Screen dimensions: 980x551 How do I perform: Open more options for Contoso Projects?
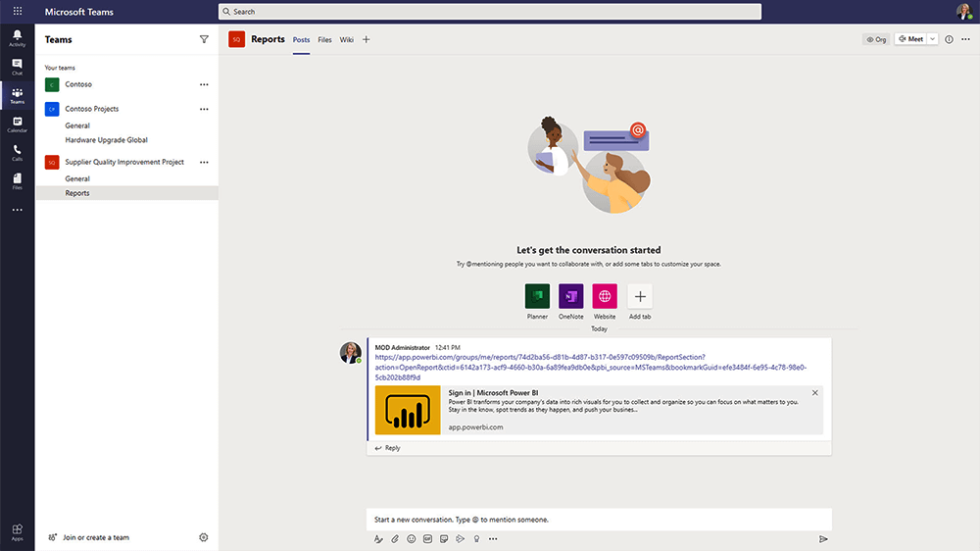point(204,109)
